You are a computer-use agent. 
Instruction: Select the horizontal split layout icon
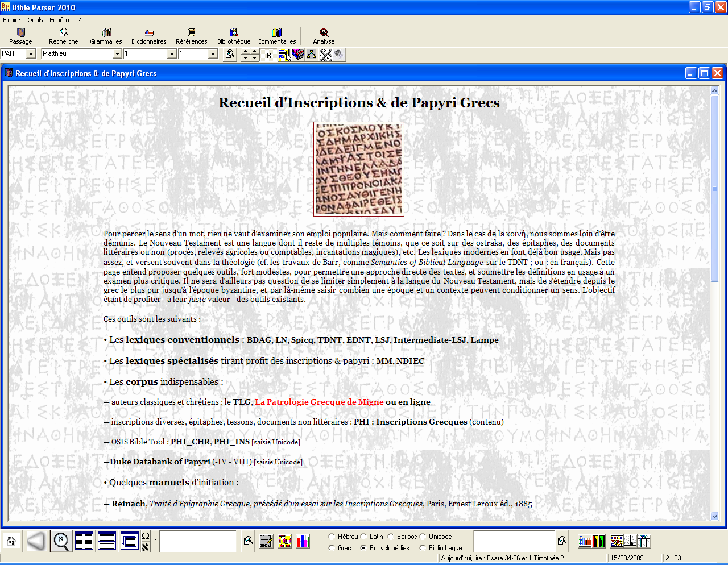click(107, 541)
